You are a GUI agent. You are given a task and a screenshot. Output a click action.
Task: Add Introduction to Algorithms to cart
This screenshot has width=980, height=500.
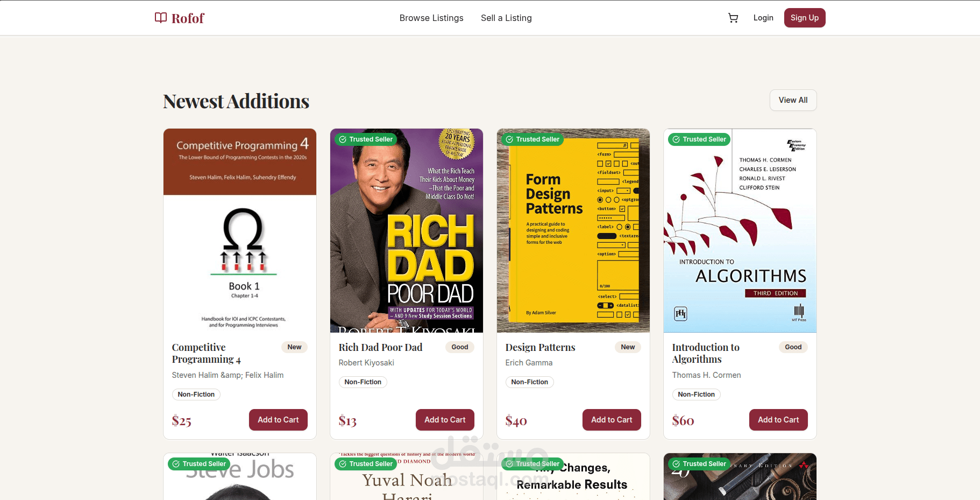778,420
